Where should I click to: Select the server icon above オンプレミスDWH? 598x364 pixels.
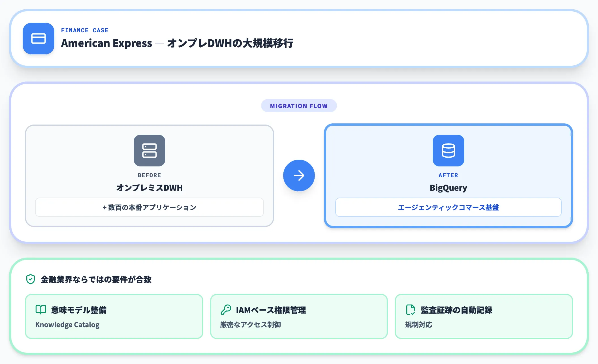click(149, 150)
